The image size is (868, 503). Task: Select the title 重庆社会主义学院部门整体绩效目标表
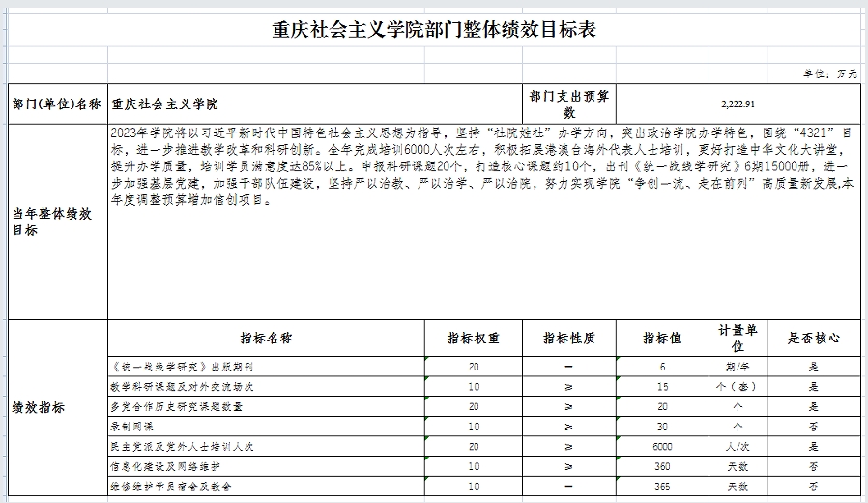pyautogui.click(x=434, y=30)
